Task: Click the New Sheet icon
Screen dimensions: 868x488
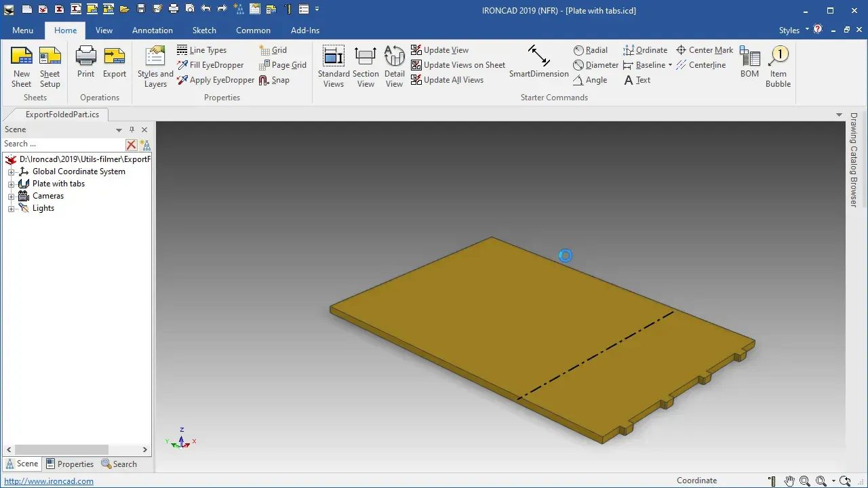Action: tap(21, 66)
